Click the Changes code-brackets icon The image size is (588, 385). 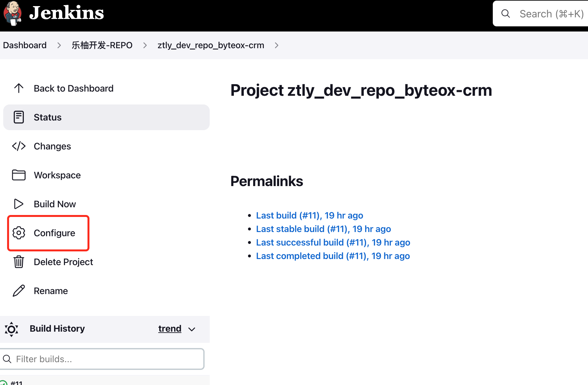[19, 146]
